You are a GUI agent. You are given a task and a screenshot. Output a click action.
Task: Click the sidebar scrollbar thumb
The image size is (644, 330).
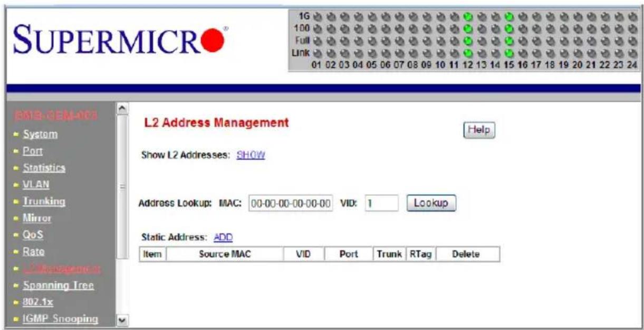point(122,186)
